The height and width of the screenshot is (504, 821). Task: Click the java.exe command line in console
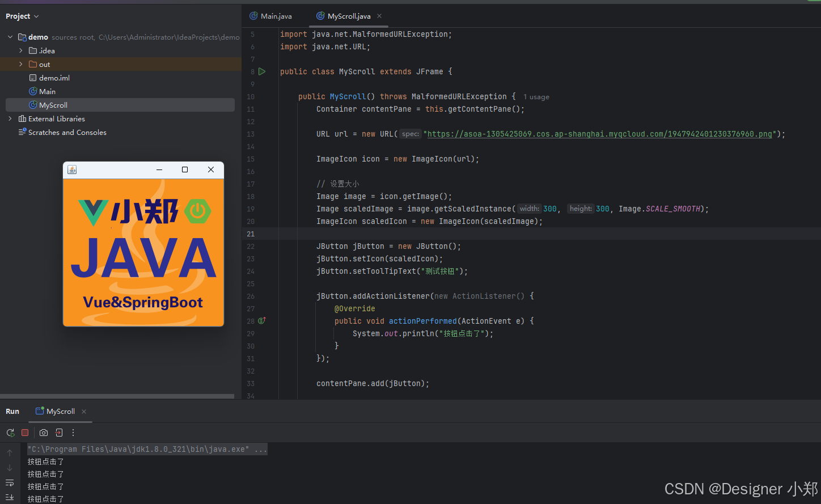[147, 449]
